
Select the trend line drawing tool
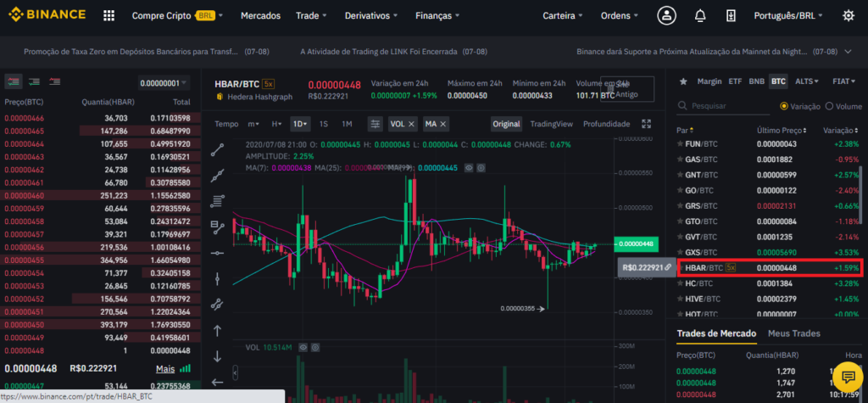(218, 149)
